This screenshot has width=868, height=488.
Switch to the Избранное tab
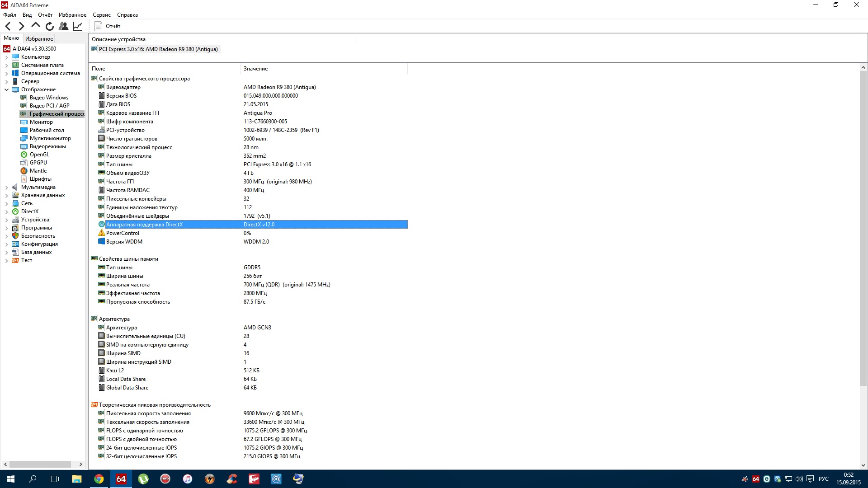click(39, 39)
